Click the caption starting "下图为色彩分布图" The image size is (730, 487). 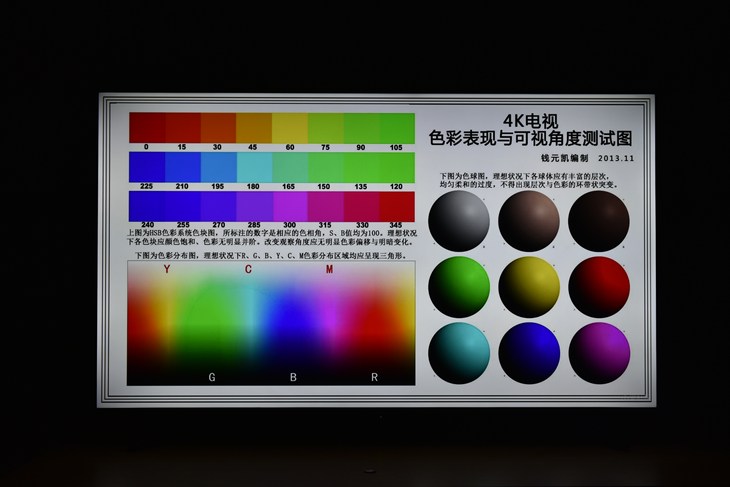(270, 256)
